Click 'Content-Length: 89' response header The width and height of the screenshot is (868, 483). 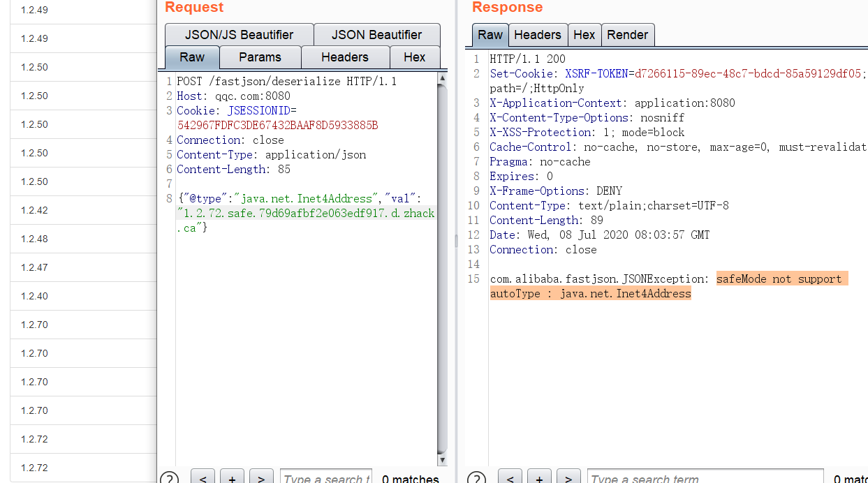coord(546,221)
